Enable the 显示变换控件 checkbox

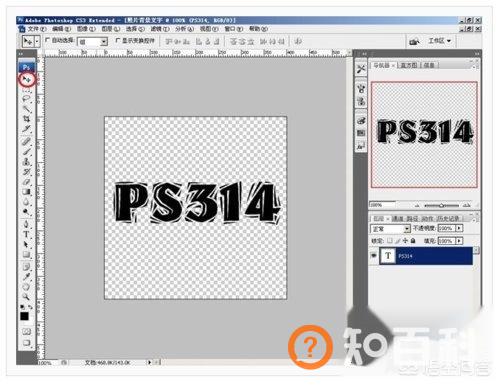pyautogui.click(x=118, y=40)
